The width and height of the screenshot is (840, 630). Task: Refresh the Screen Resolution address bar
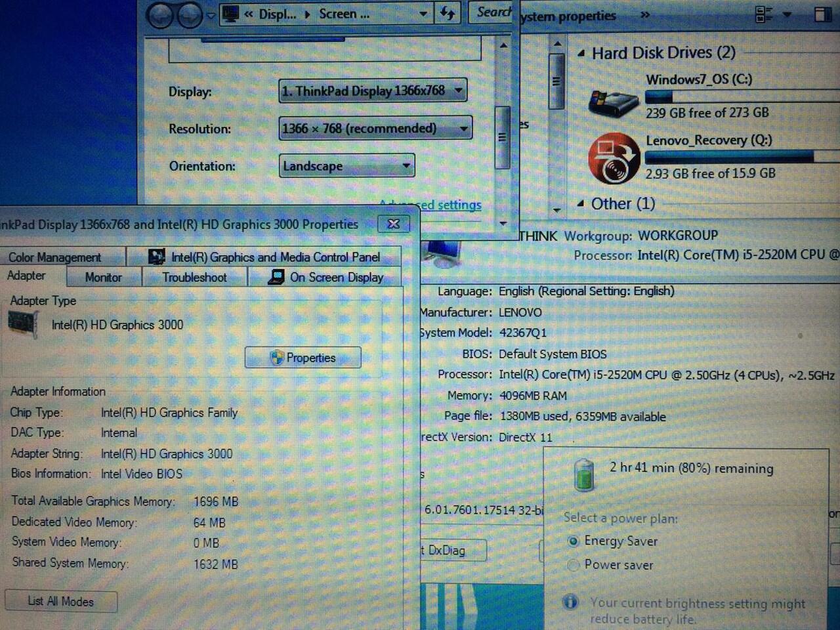[x=448, y=13]
